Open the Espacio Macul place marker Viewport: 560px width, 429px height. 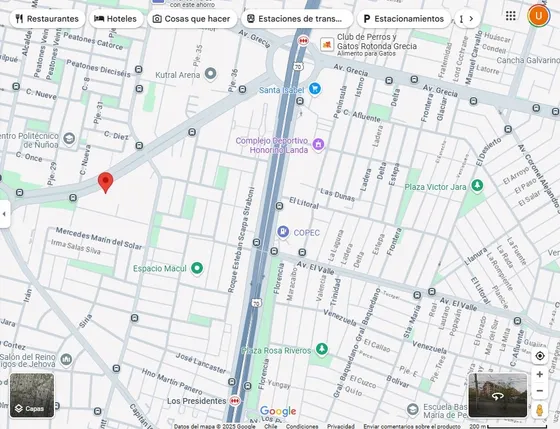tap(197, 268)
